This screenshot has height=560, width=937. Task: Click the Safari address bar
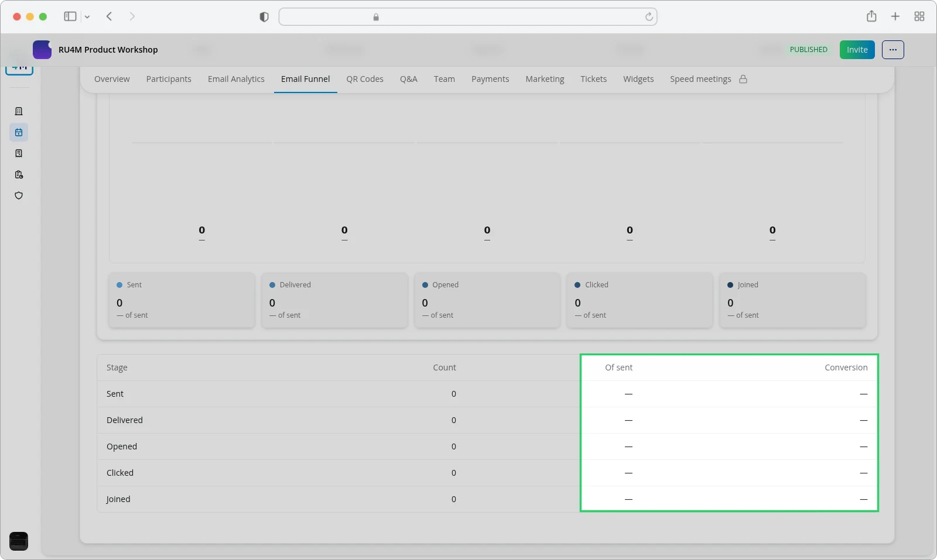468,17
